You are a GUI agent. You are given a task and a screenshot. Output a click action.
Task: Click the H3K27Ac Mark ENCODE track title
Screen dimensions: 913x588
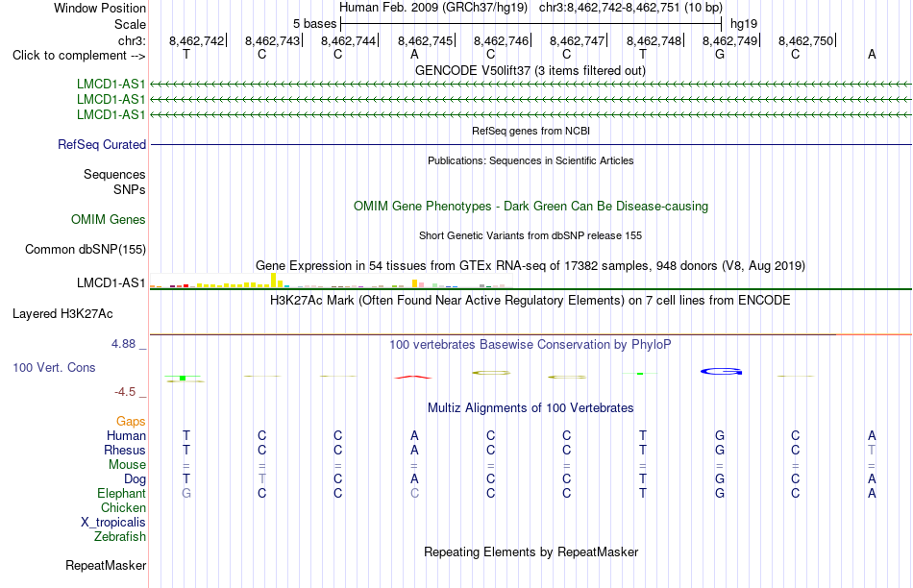531,301
